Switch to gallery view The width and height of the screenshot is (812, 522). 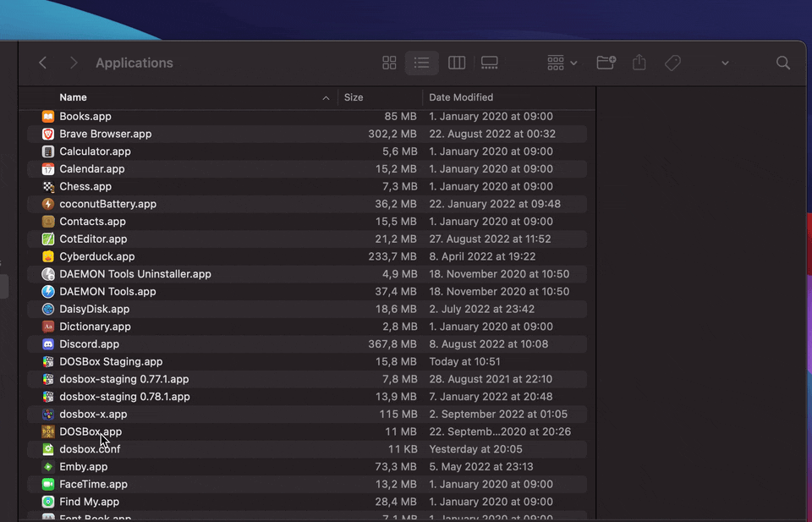(489, 63)
